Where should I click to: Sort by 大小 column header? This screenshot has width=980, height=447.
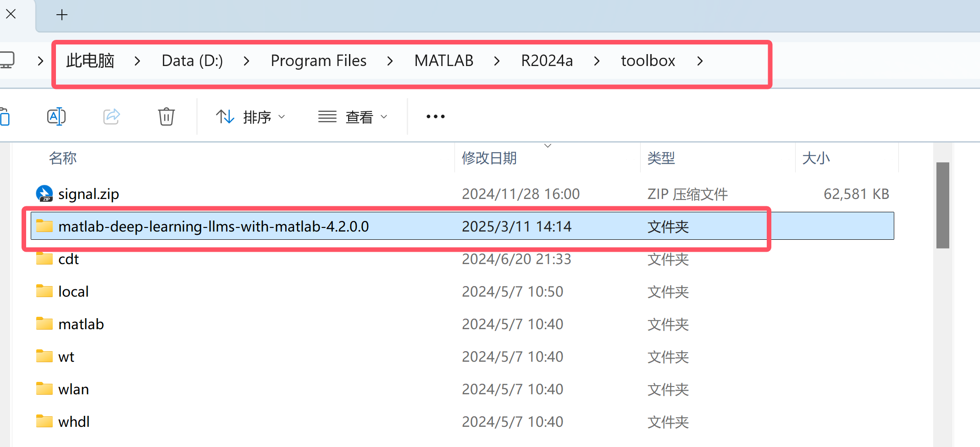(816, 158)
